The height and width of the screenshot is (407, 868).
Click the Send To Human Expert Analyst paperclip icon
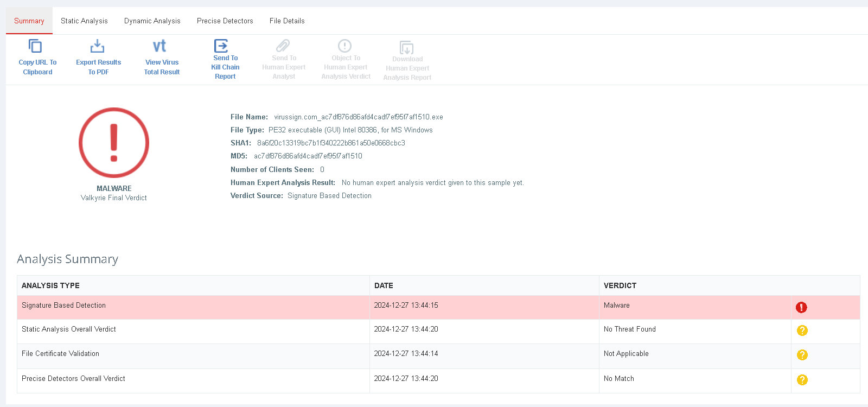click(x=283, y=46)
